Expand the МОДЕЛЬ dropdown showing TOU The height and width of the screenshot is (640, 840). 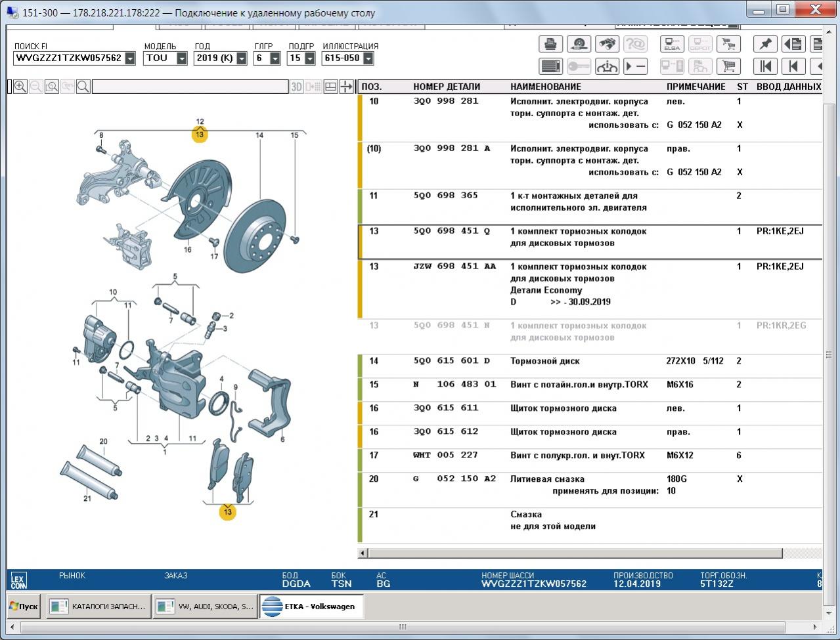182,58
